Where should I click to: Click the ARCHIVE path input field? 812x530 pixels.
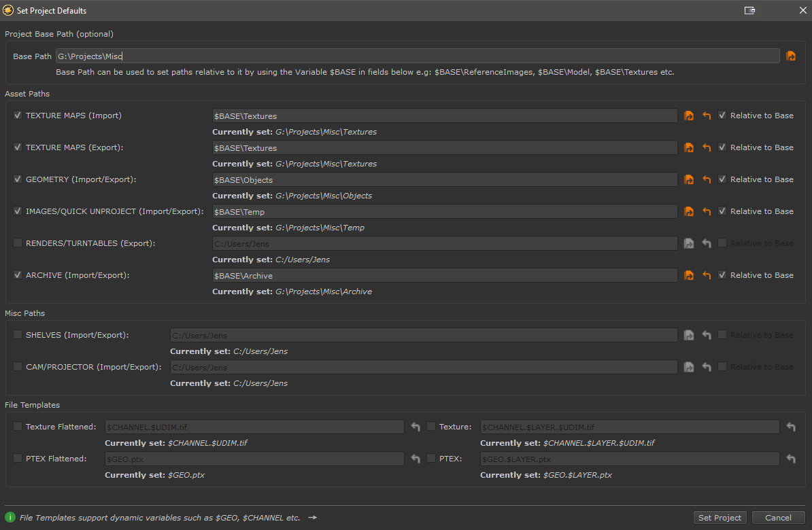(445, 276)
